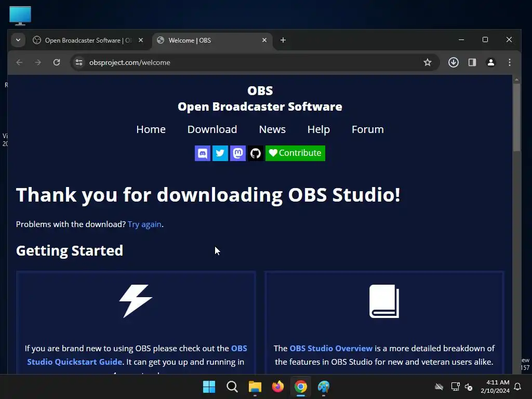The height and width of the screenshot is (399, 532).
Task: Switch to the Open Broadcaster Software tab
Action: [88, 41]
